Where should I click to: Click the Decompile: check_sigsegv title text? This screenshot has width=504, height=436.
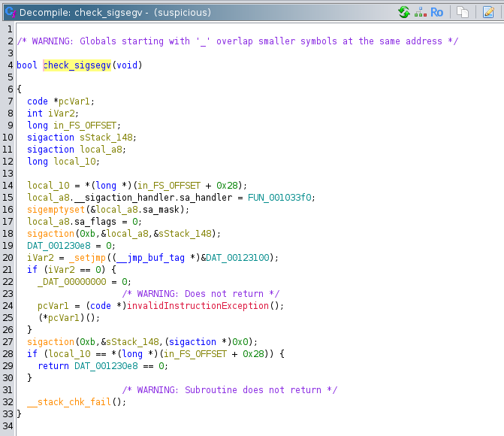[x=80, y=13]
